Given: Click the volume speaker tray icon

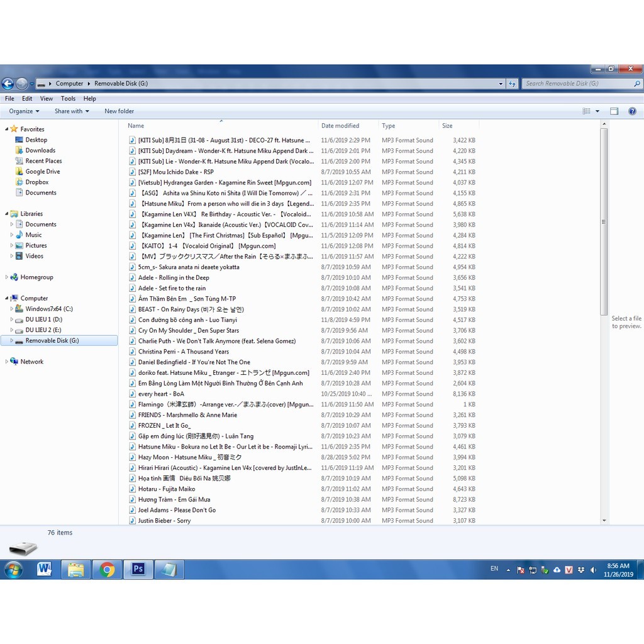Looking at the screenshot, I should pos(593,570).
